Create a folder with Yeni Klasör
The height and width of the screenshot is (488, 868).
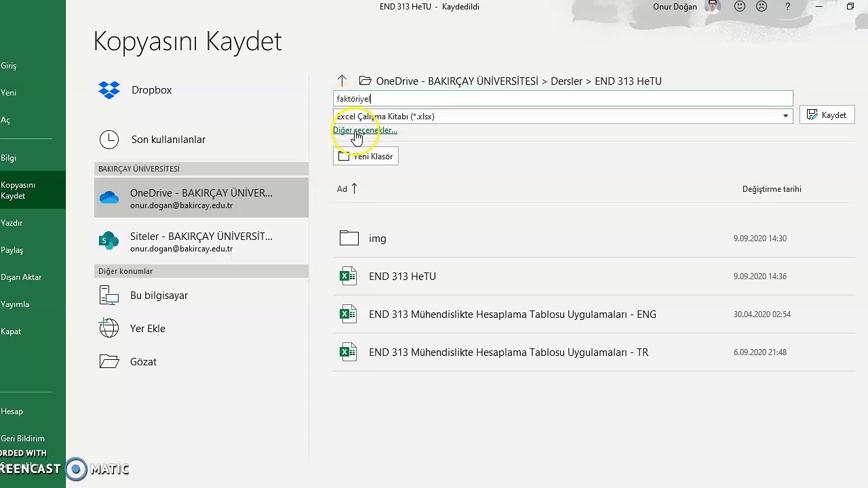coord(366,157)
